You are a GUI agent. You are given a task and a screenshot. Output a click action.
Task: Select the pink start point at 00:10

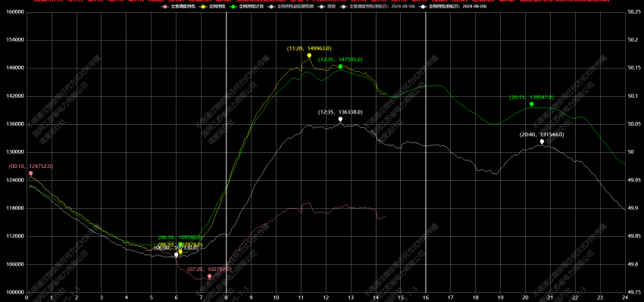tap(30, 173)
